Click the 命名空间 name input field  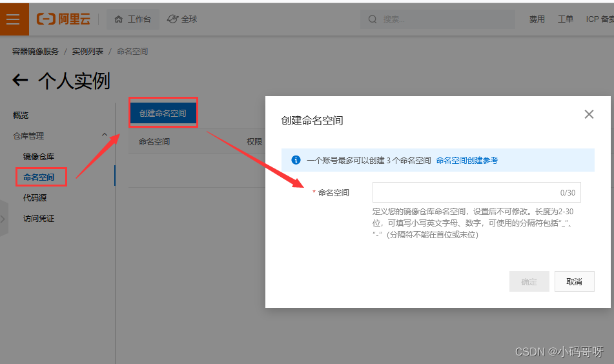coord(476,192)
